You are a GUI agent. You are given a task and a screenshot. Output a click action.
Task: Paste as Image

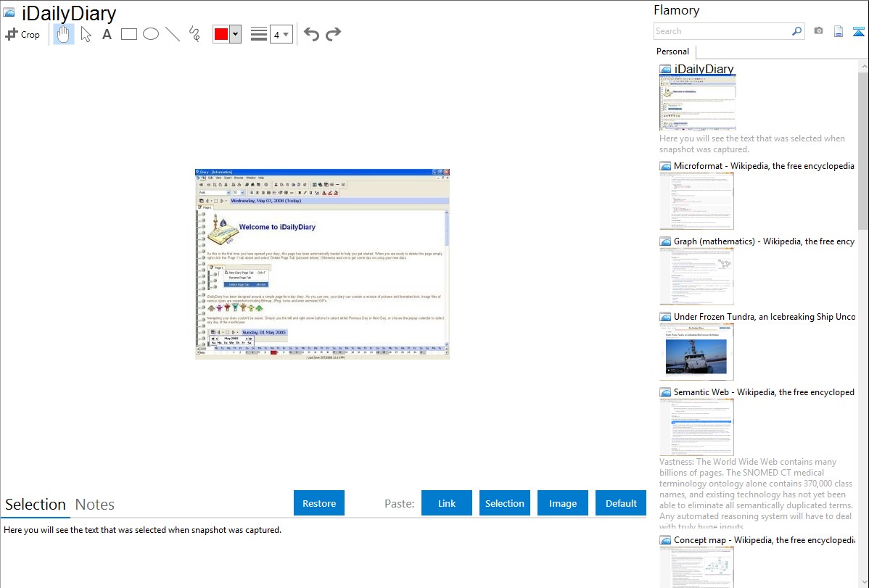[562, 502]
